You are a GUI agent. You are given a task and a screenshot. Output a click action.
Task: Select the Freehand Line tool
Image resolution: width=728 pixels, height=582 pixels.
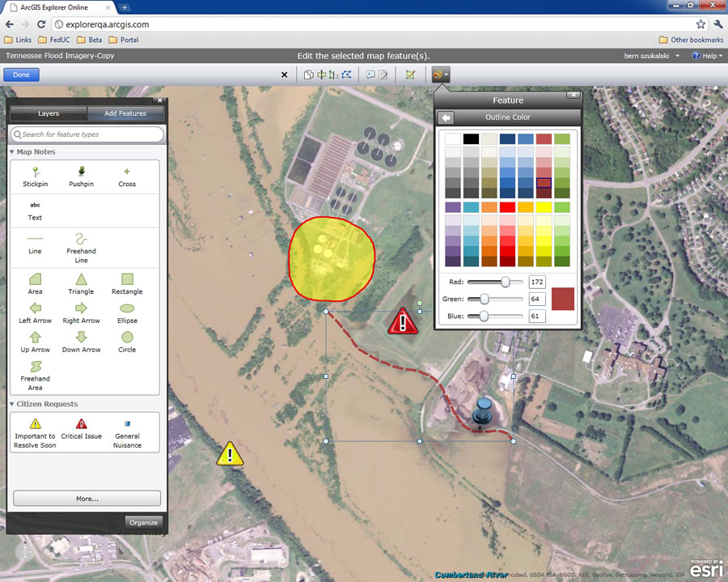(x=81, y=249)
